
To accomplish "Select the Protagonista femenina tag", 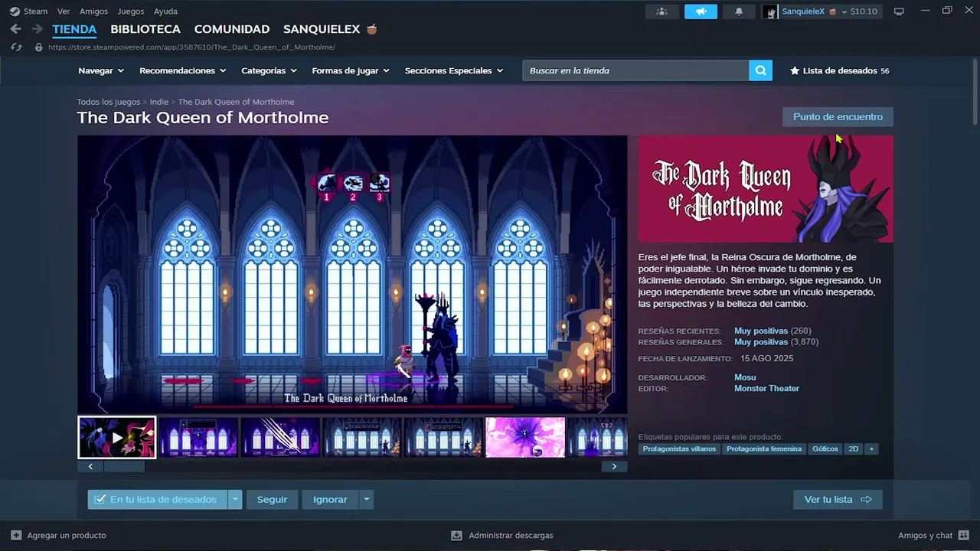I will click(x=764, y=449).
